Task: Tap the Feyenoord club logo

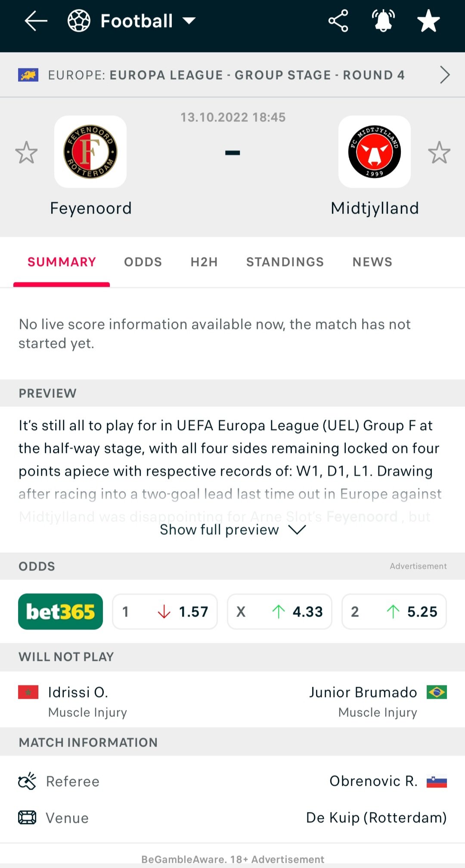Action: click(90, 152)
